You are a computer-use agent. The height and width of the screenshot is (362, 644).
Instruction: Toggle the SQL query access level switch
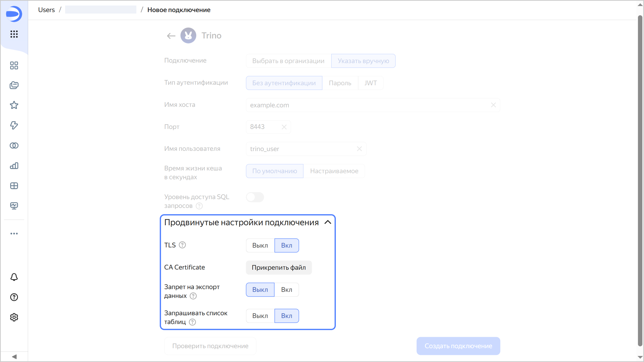[x=255, y=197]
